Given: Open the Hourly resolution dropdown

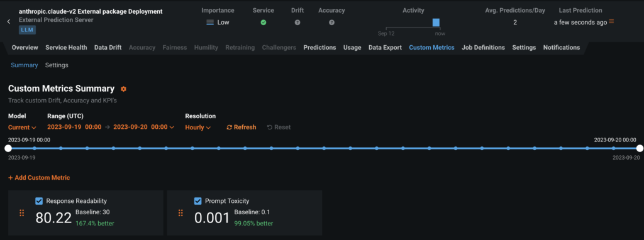Looking at the screenshot, I should pos(198,127).
